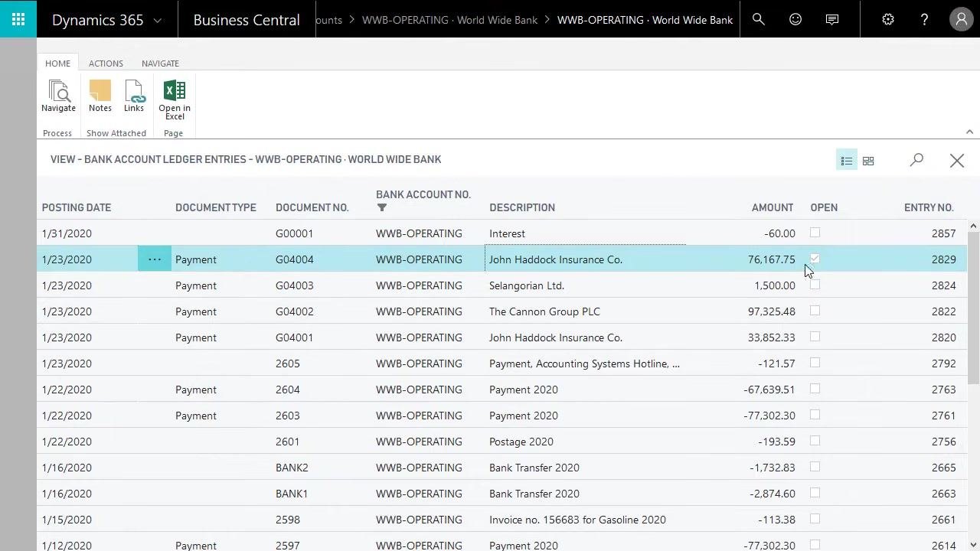Screen dimensions: 980x551
Task: Open the user account avatar
Action: pyautogui.click(x=961, y=19)
